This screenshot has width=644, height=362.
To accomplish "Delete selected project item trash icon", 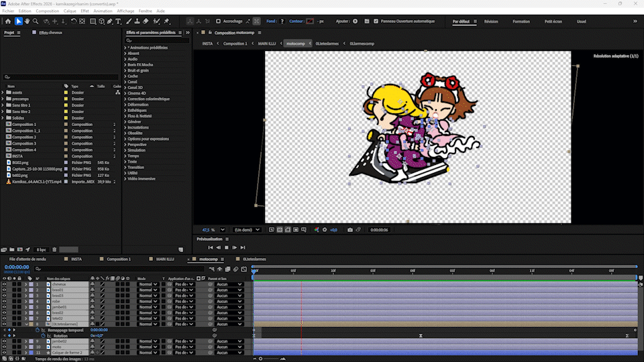I will coord(54,249).
